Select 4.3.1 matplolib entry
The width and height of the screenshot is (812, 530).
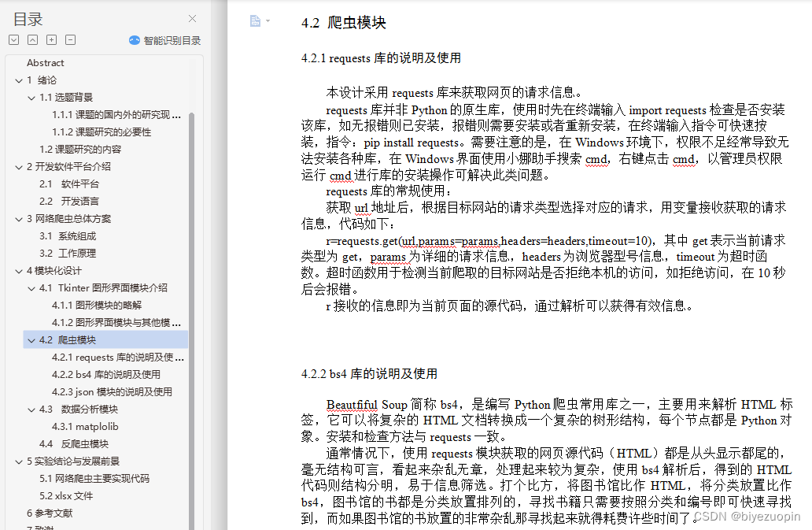[x=85, y=427]
